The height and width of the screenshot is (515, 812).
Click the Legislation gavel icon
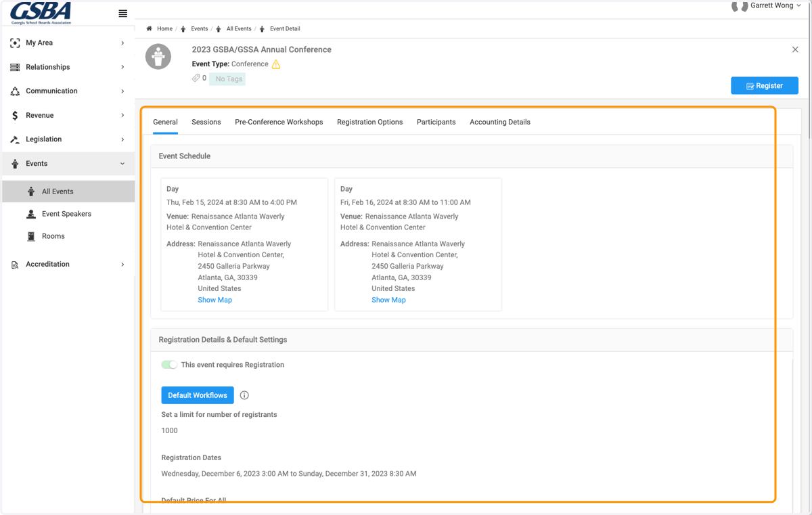tap(15, 139)
